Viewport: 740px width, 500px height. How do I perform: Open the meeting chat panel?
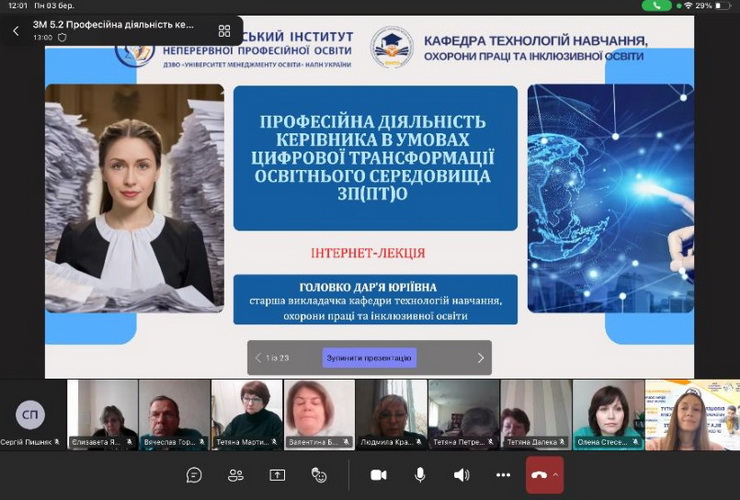[x=194, y=475]
